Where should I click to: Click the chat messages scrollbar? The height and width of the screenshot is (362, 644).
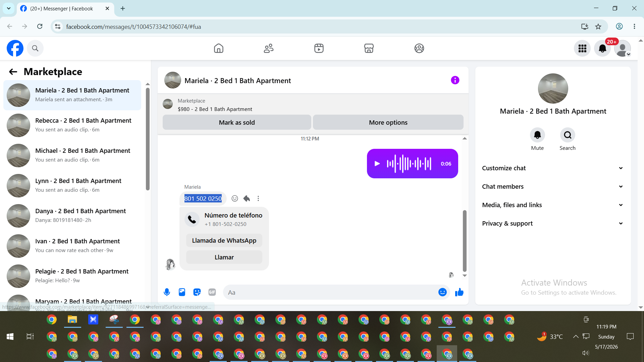point(465,241)
